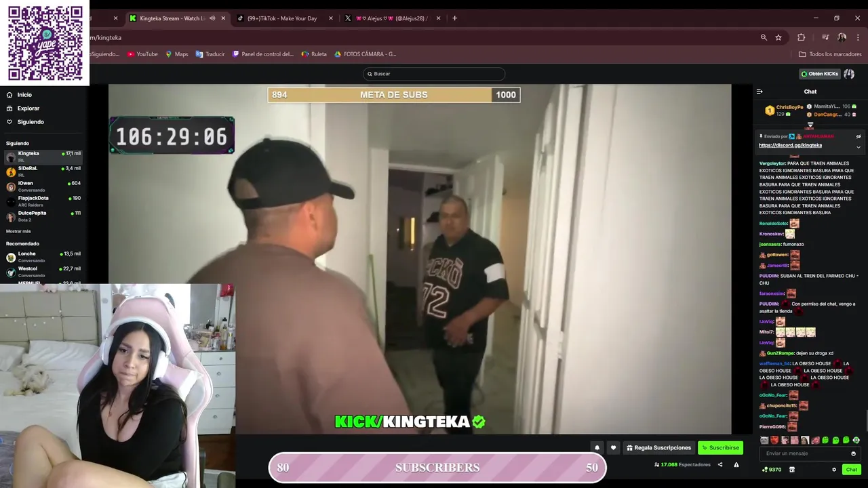The height and width of the screenshot is (488, 868).
Task: Open the media control icon in toolbar
Action: point(825,37)
